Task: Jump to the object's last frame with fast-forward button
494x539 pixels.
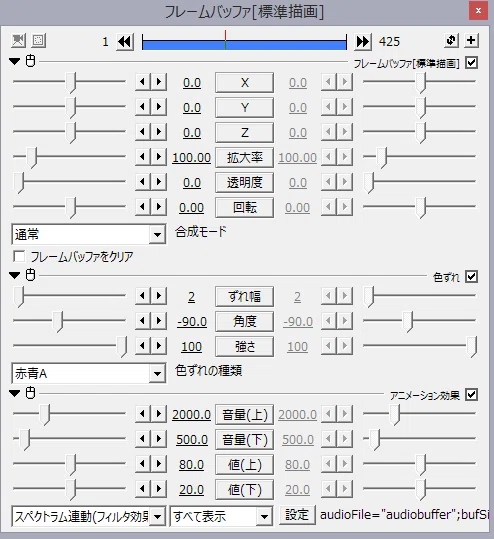Action: pos(363,42)
